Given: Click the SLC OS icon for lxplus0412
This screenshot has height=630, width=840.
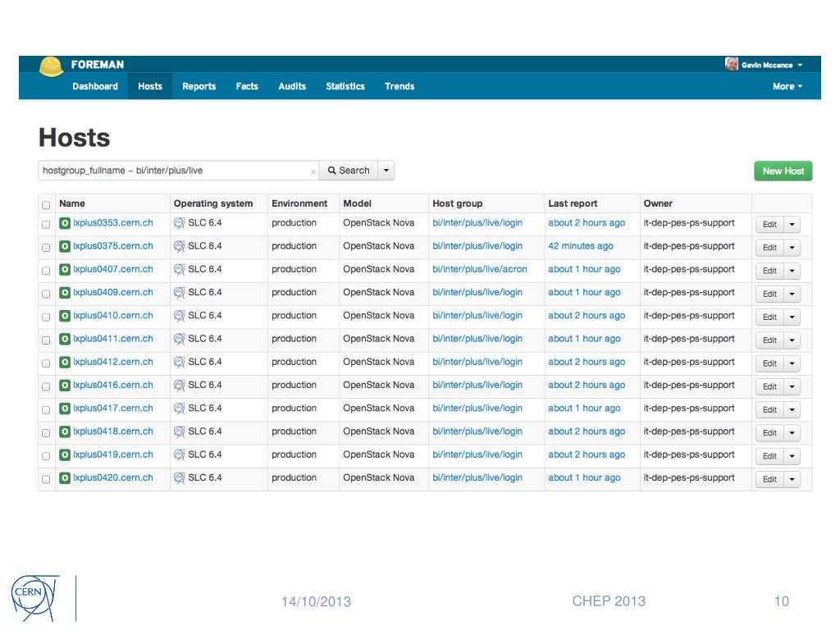Looking at the screenshot, I should pyautogui.click(x=180, y=362).
